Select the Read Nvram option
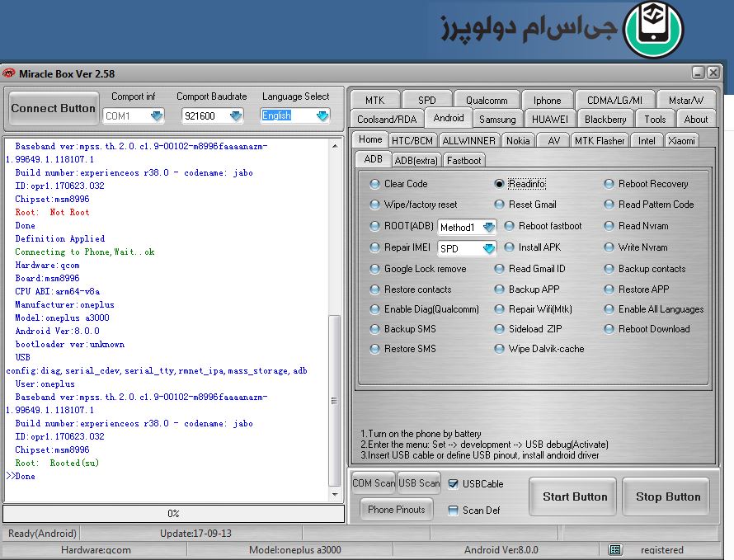 (609, 226)
